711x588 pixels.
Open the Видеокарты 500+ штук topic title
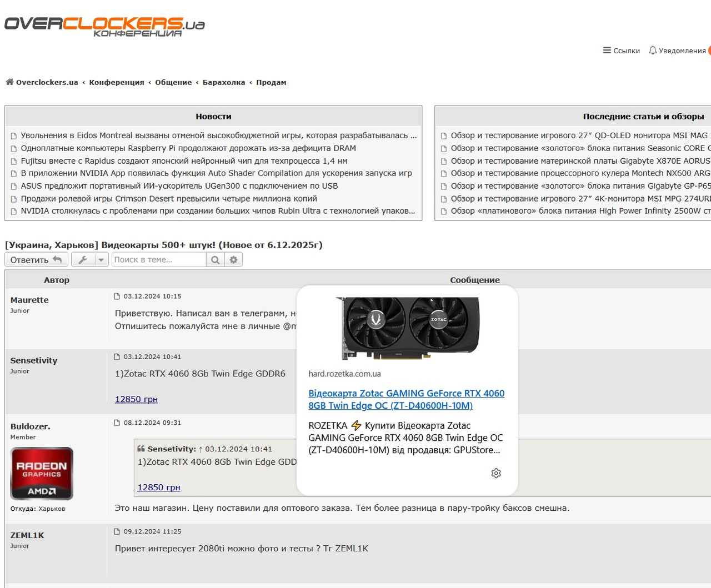[x=164, y=245]
